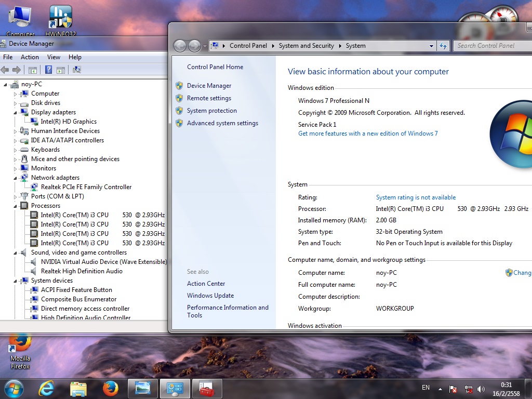
Task: Open the Help menu in Device Manager
Action: [75, 57]
